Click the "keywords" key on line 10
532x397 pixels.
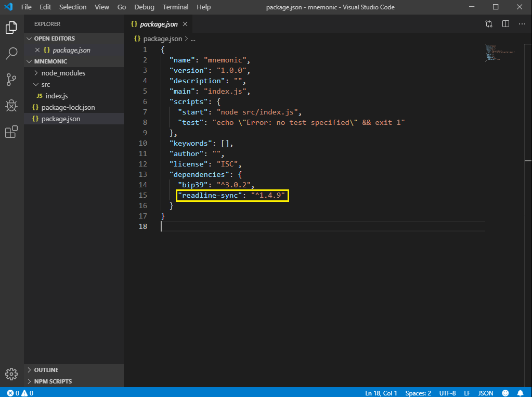pyautogui.click(x=190, y=143)
